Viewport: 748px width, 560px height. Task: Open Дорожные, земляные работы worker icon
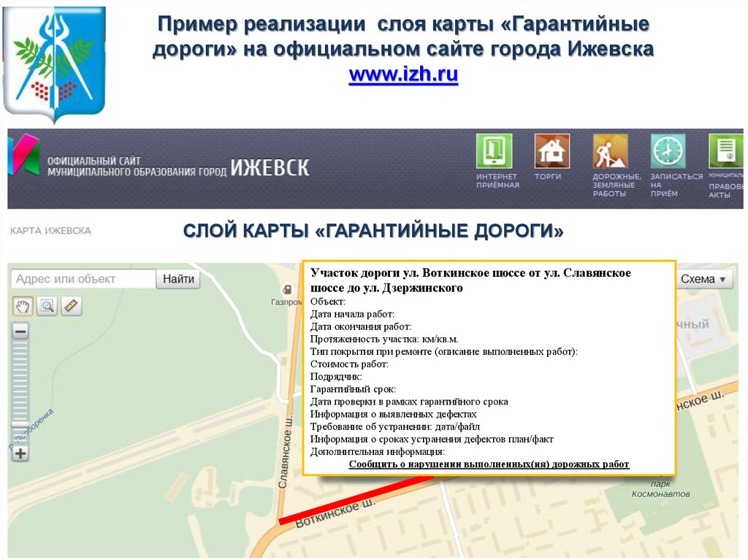(610, 151)
